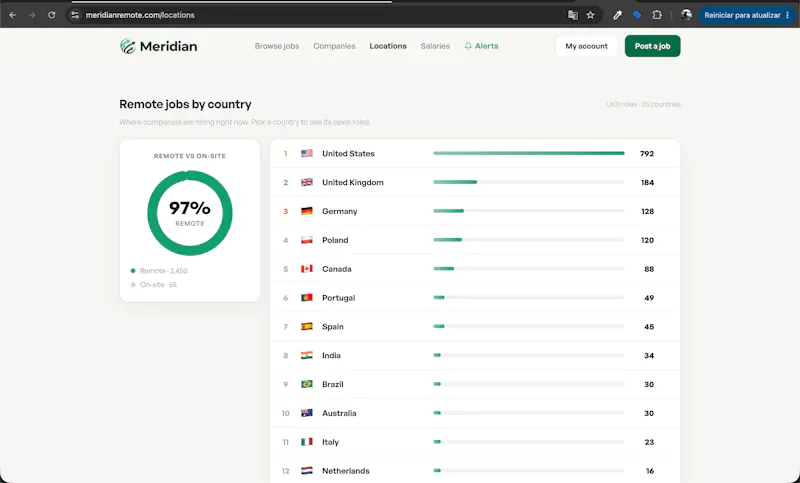Click the site info icon in address bar
Screen dimensions: 800x483
[x=75, y=15]
